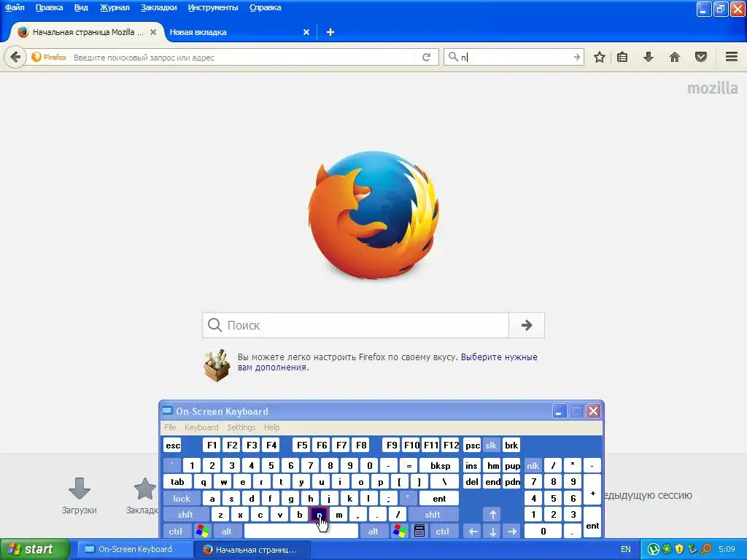Open the Справка menu
Image resolution: width=747 pixels, height=560 pixels.
(x=266, y=7)
